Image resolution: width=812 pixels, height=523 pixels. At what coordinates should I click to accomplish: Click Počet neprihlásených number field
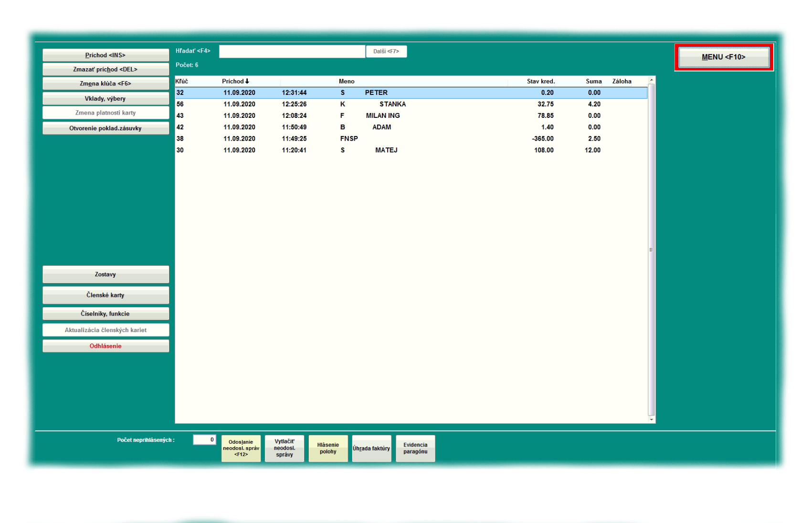[x=204, y=440]
